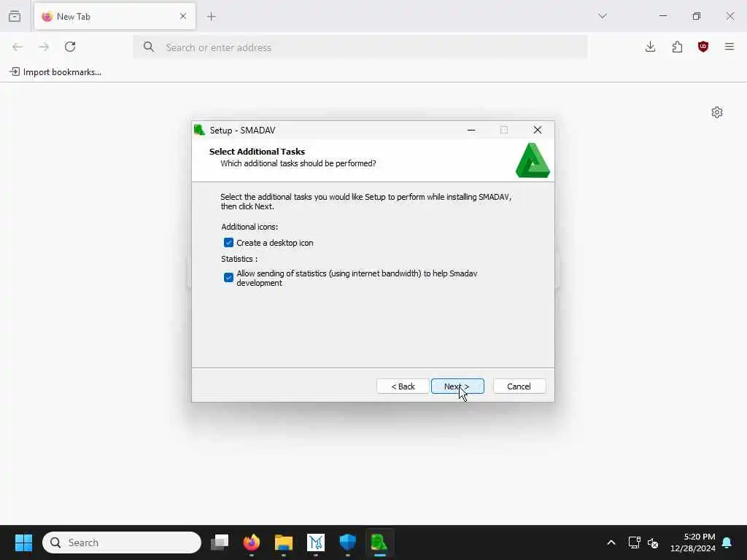Open the clock showing 5:20 PM
The width and height of the screenshot is (747, 560).
[693, 542]
